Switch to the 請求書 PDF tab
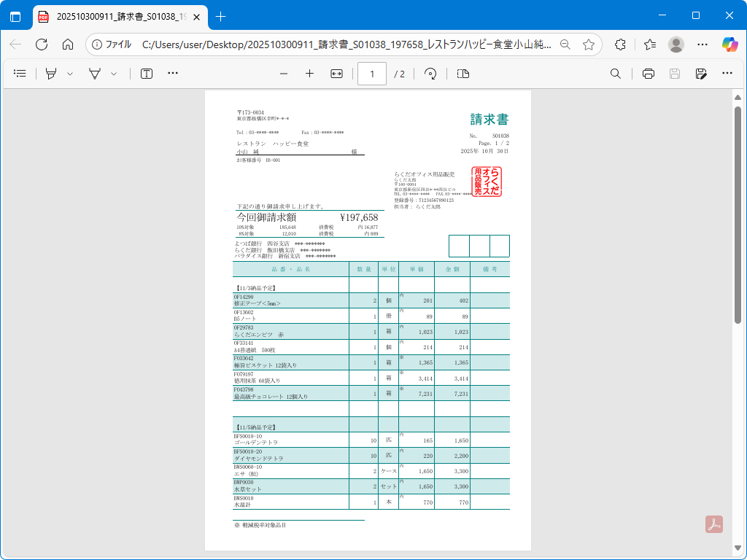The width and height of the screenshot is (747, 560). click(x=117, y=16)
